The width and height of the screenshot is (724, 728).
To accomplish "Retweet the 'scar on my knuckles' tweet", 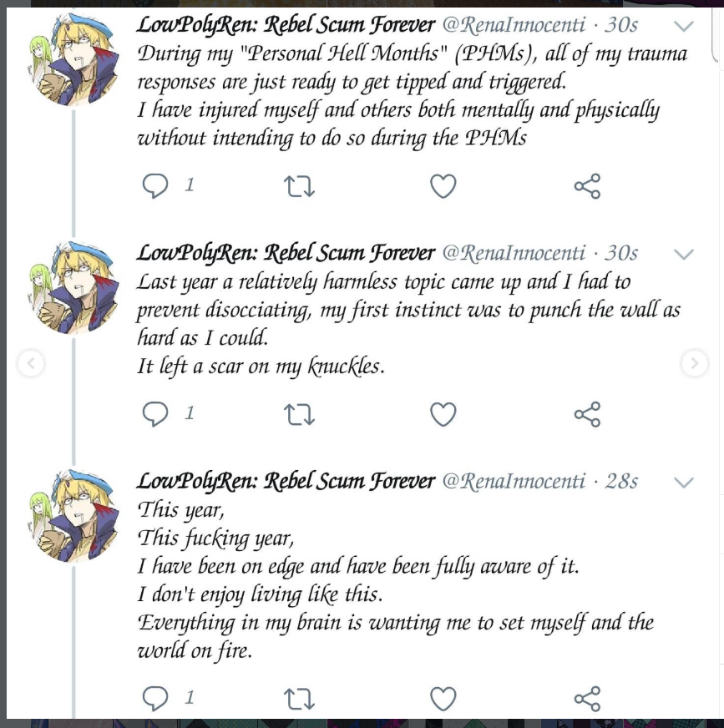I will 299,414.
